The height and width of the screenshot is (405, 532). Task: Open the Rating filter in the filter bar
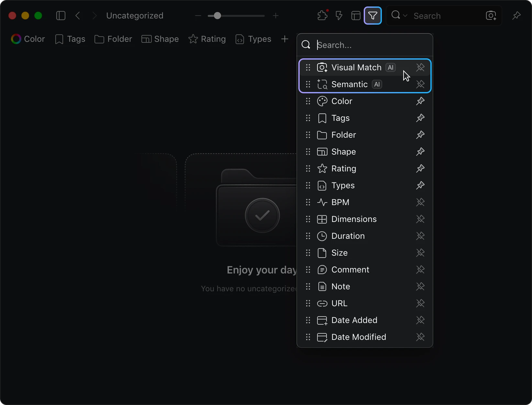pyautogui.click(x=207, y=39)
